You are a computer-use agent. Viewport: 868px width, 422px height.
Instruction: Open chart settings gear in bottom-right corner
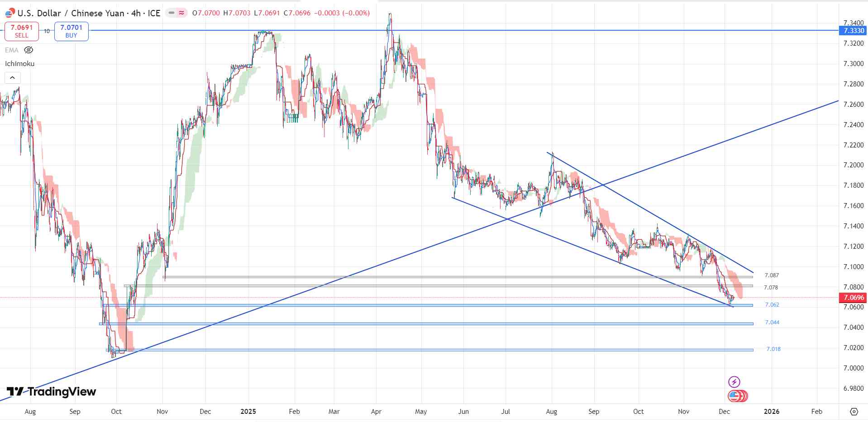[854, 412]
